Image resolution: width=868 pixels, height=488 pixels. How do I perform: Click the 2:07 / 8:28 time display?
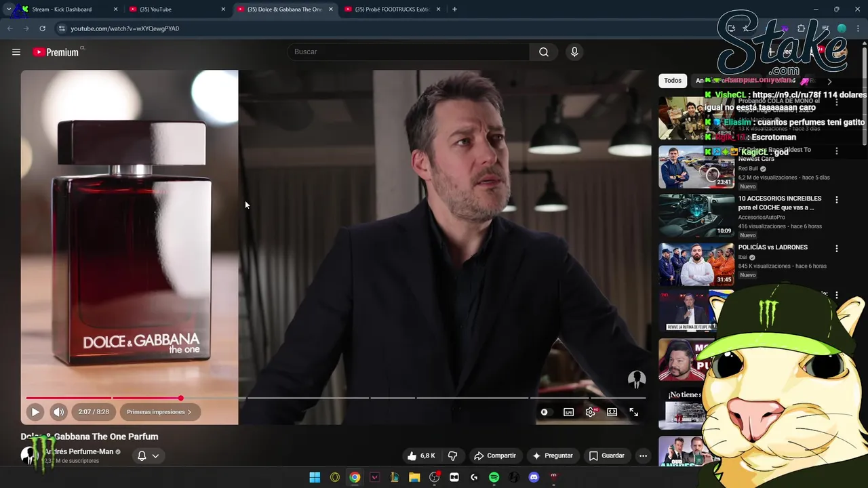point(94,411)
